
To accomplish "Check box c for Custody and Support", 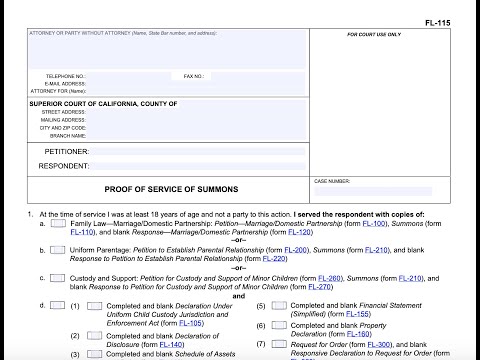I will [58, 278].
